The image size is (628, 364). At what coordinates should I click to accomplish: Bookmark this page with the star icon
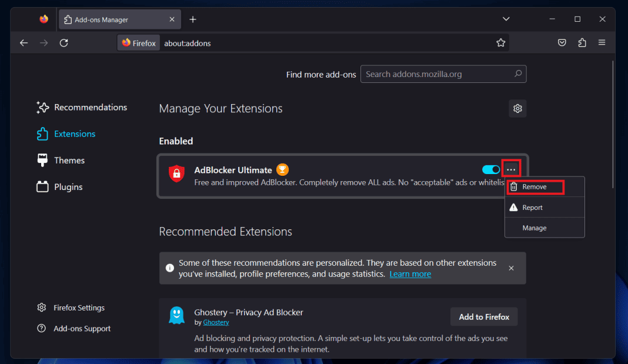tap(500, 43)
